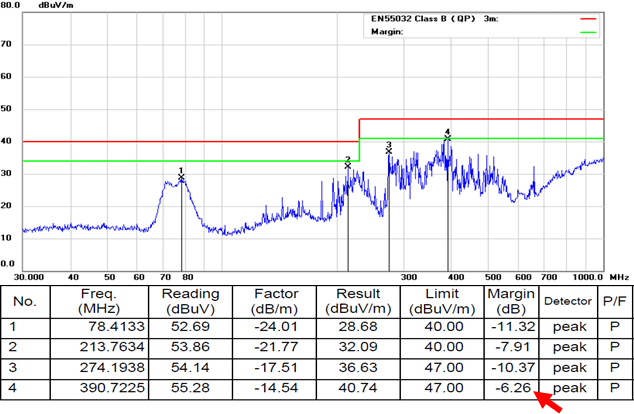634x414 pixels.
Task: Click marker 4 near the green margin line
Action: tap(447, 138)
